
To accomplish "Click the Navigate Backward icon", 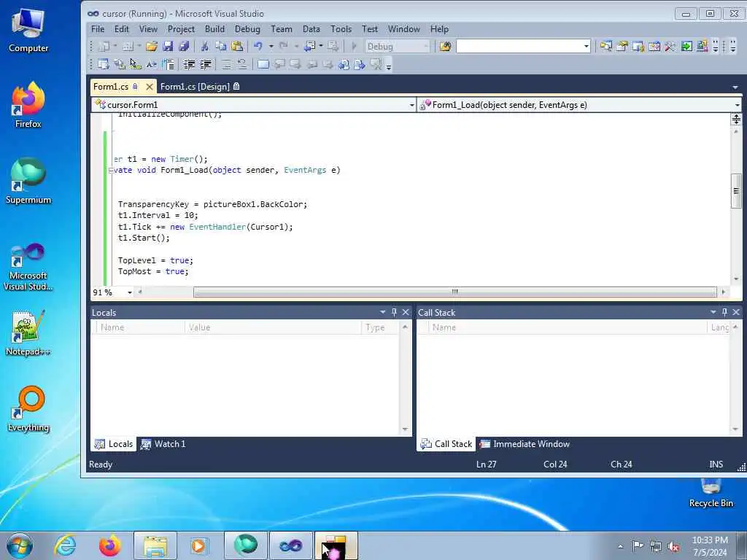I will (x=310, y=46).
